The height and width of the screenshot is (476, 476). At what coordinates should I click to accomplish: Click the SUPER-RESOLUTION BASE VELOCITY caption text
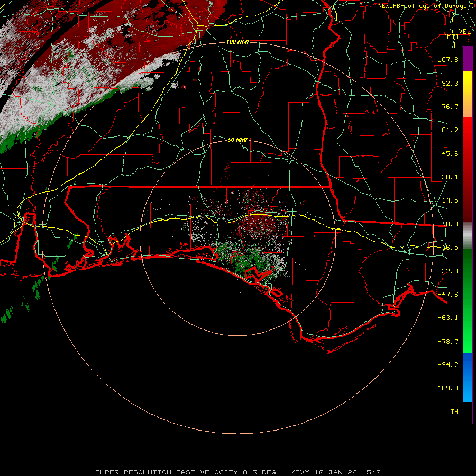(x=167, y=472)
